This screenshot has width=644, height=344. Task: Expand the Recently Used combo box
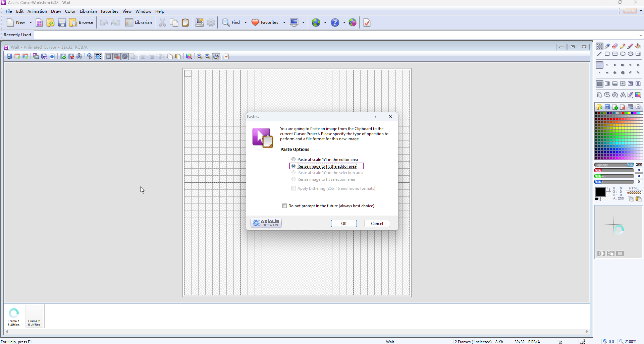pyautogui.click(x=641, y=35)
